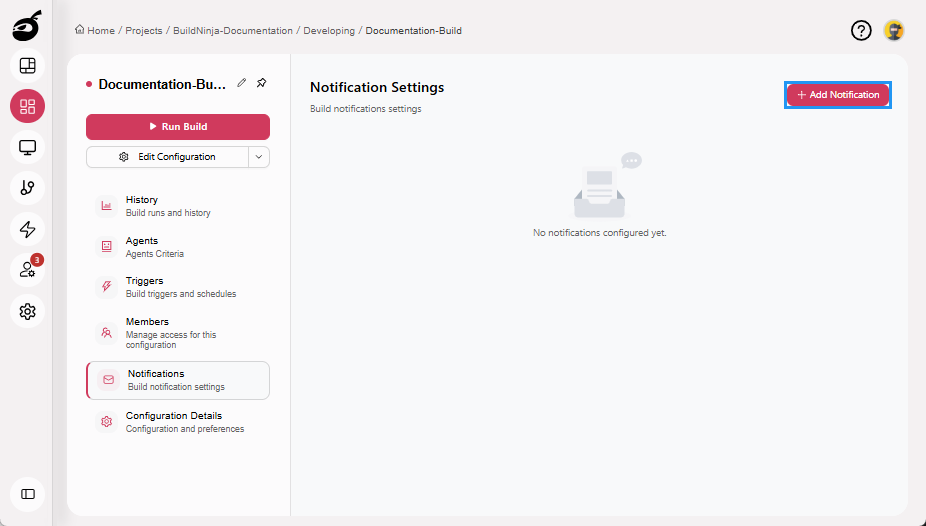Open the settings gear sidebar icon
Screen dimensions: 926x526
[x=28, y=311]
